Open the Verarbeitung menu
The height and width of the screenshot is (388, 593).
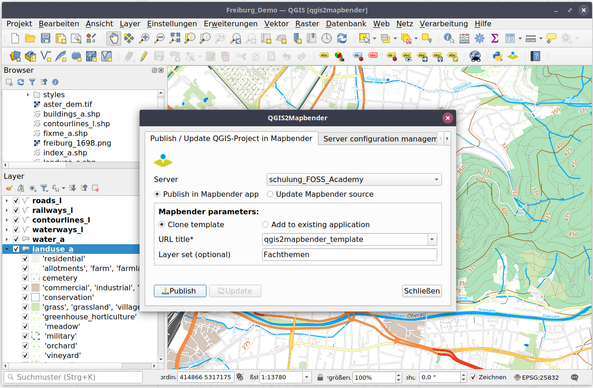pyautogui.click(x=444, y=24)
